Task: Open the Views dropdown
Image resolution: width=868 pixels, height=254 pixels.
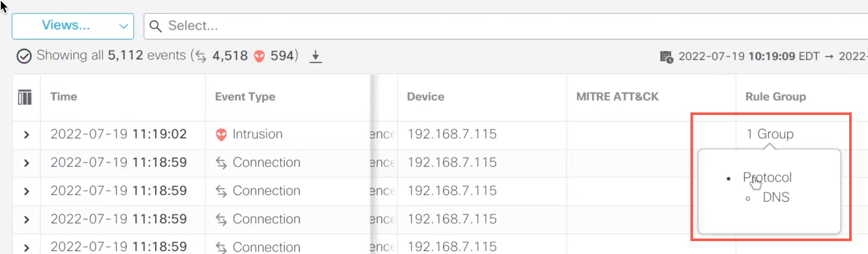Action: click(x=73, y=26)
